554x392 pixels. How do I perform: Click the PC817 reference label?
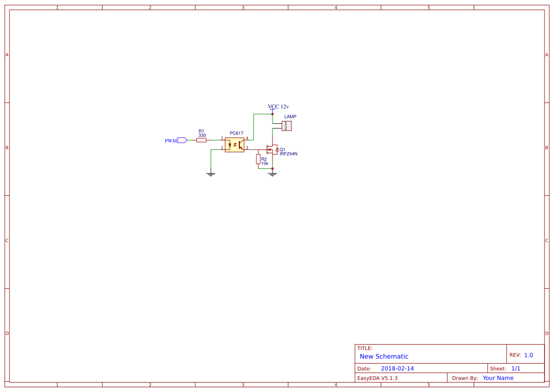click(x=236, y=133)
